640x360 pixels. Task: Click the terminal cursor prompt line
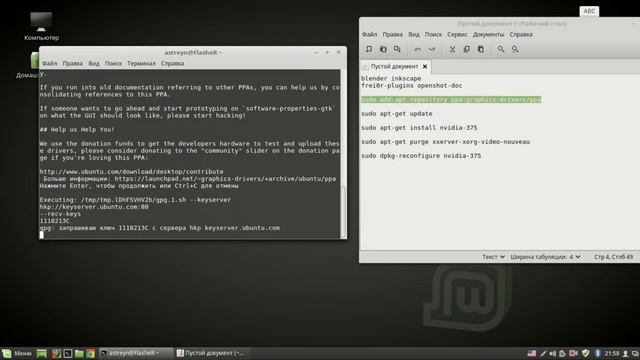point(42,235)
